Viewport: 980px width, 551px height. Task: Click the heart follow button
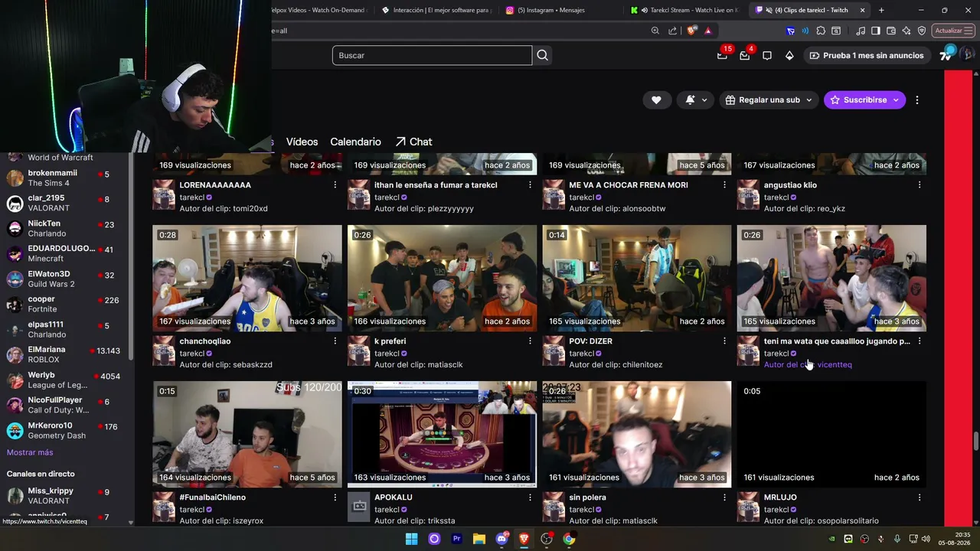656,99
